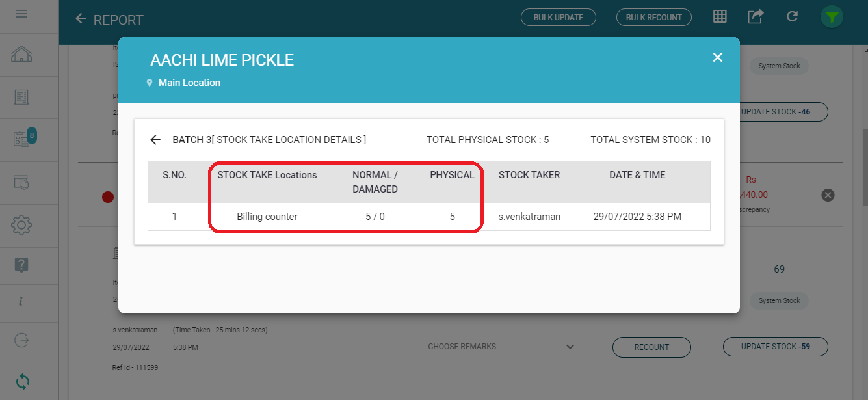The width and height of the screenshot is (868, 400).
Task: Click the BULK UPDATE button
Action: (x=559, y=18)
